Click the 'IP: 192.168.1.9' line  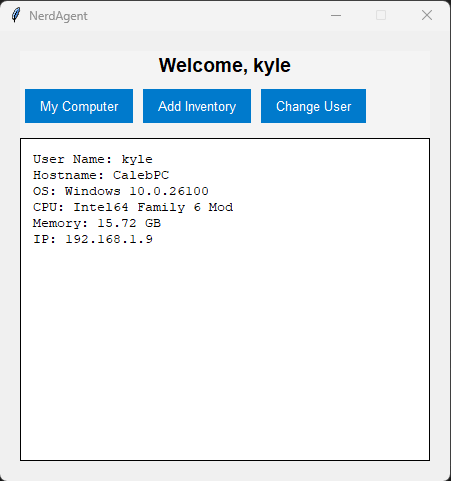coord(93,239)
